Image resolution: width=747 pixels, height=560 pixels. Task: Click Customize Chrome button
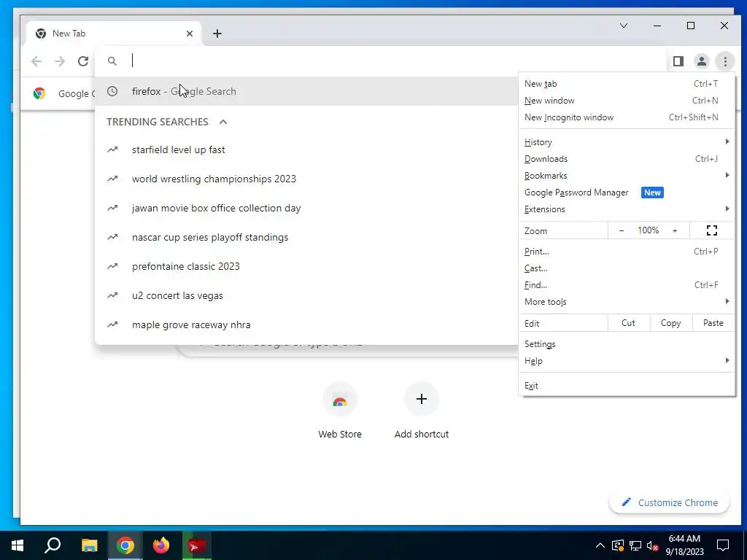click(670, 502)
